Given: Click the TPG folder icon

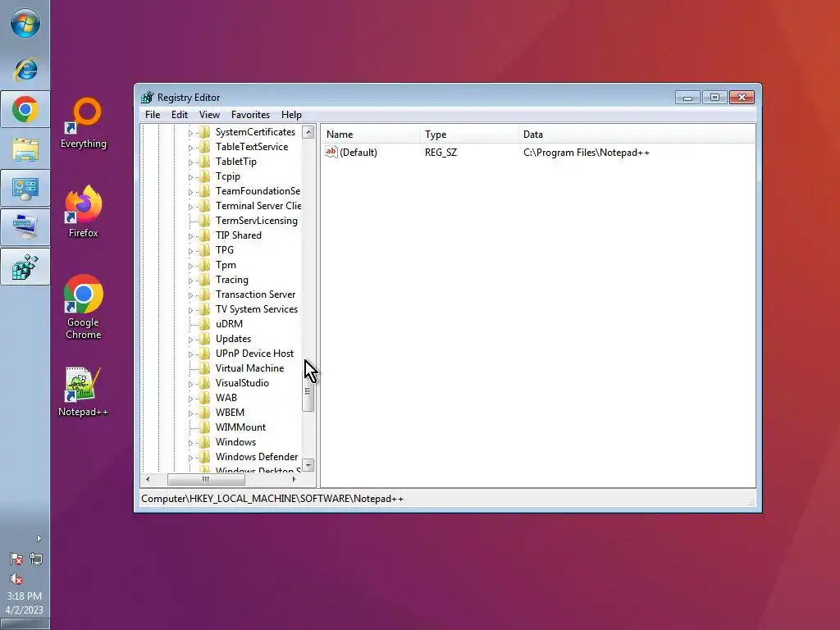Looking at the screenshot, I should click(204, 250).
